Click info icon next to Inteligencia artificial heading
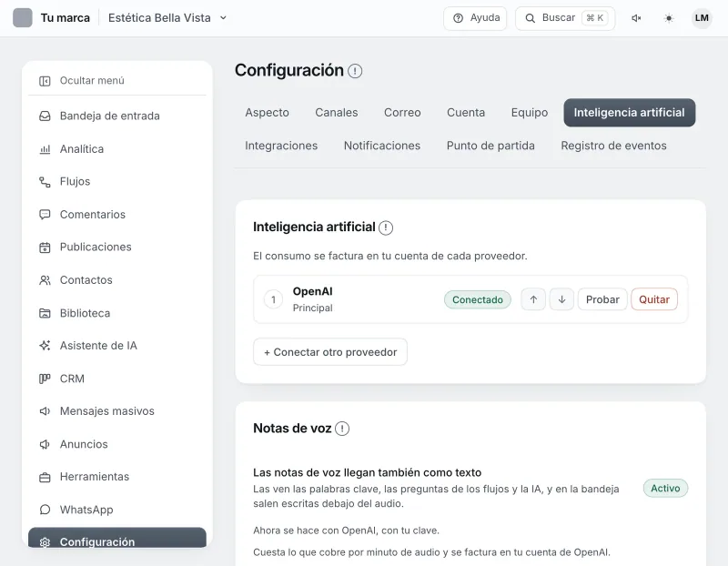728x566 pixels. point(386,227)
